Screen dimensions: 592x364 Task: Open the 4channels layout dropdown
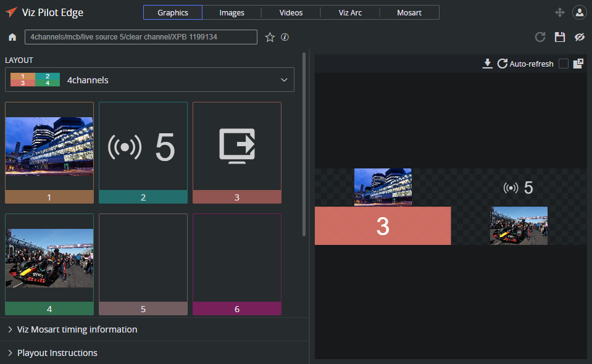149,80
